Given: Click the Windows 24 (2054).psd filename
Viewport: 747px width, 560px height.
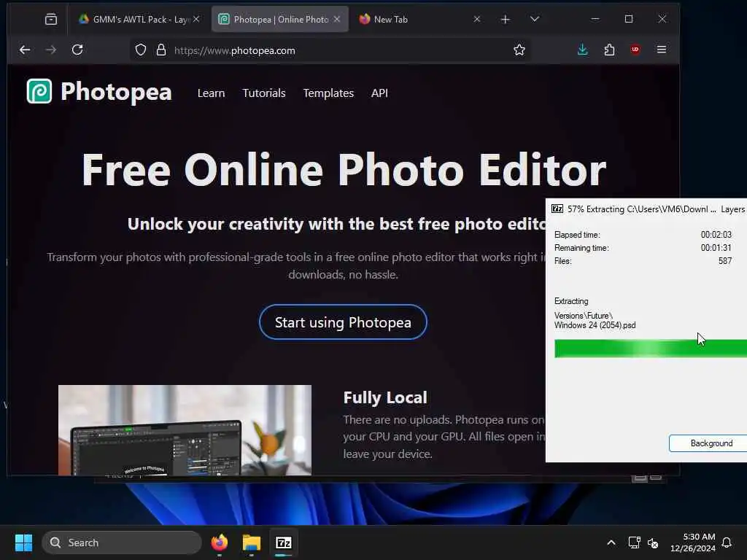Looking at the screenshot, I should [x=595, y=325].
